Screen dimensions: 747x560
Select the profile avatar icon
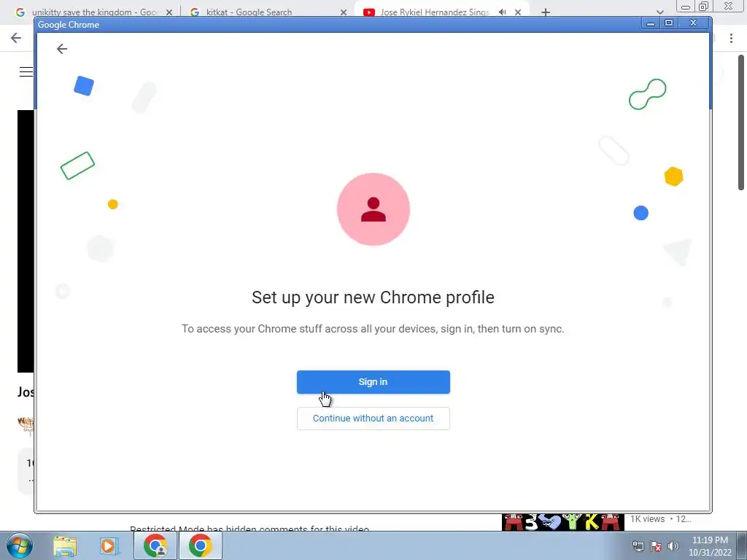tap(373, 209)
